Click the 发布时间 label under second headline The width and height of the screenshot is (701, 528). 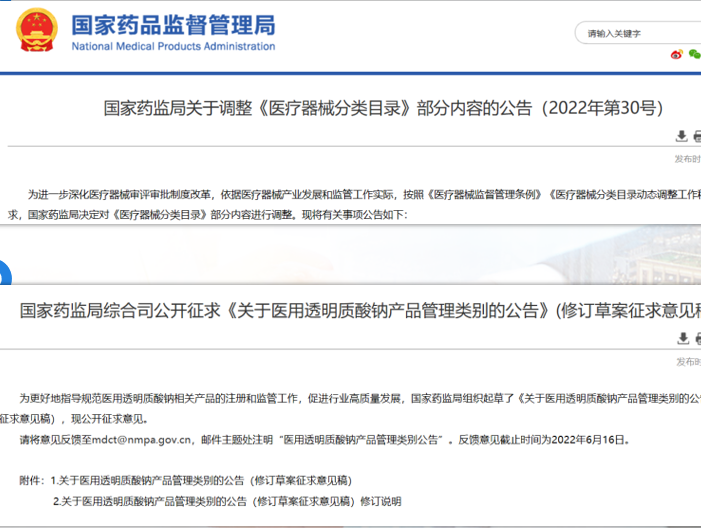pyautogui.click(x=687, y=361)
